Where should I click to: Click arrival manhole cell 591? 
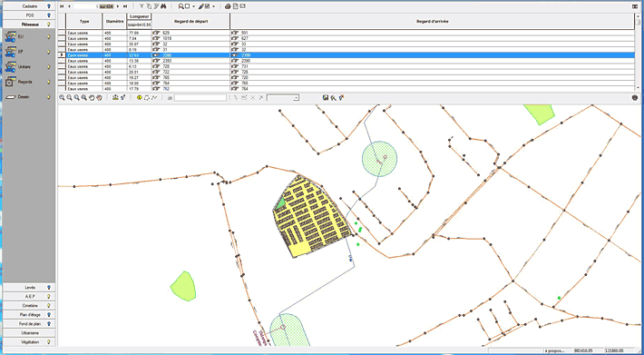(x=432, y=33)
